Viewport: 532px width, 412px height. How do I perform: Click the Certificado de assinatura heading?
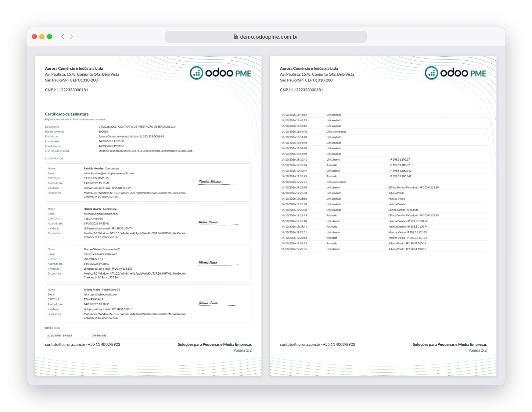[x=67, y=114]
